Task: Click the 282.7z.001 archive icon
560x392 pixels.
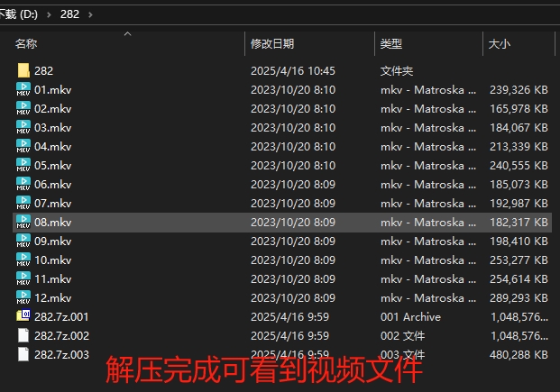Action: point(23,316)
